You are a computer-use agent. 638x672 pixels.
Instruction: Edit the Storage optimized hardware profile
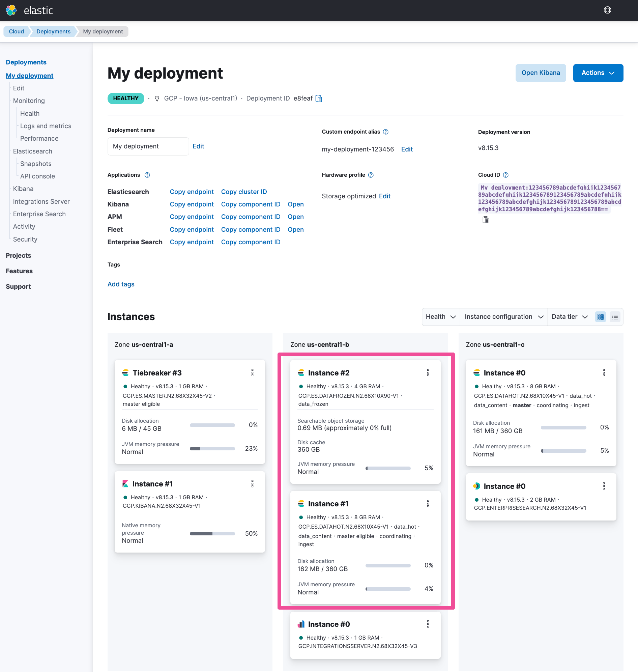[384, 196]
